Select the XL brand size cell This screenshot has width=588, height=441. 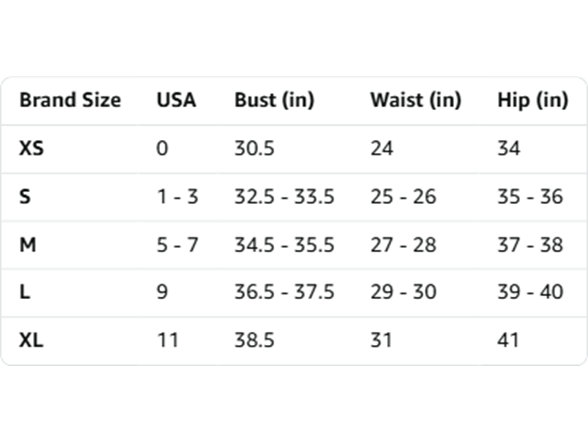click(31, 340)
